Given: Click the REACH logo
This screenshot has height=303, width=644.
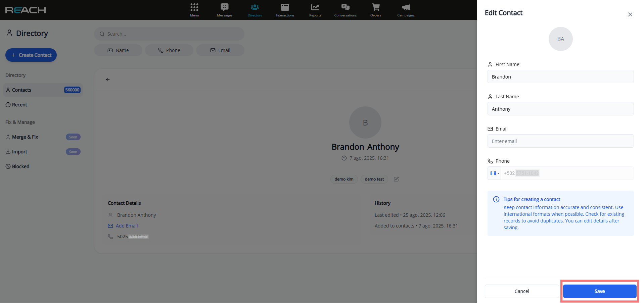Looking at the screenshot, I should click(x=26, y=10).
